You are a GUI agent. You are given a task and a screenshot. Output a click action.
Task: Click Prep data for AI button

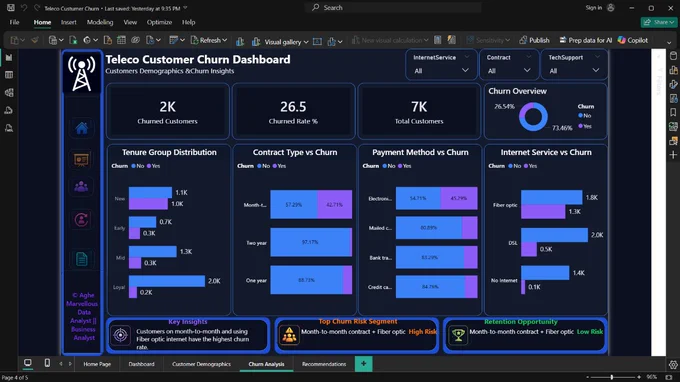tap(585, 40)
